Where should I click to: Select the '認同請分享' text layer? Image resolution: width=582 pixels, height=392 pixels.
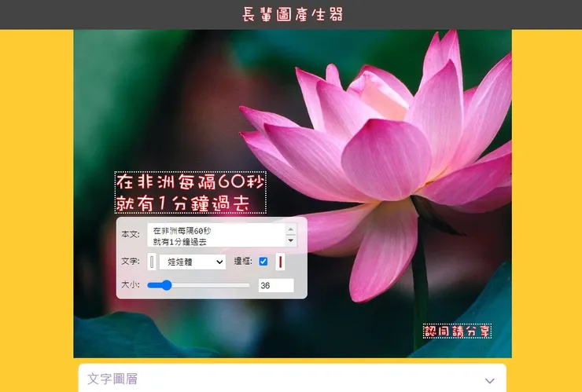pos(457,332)
